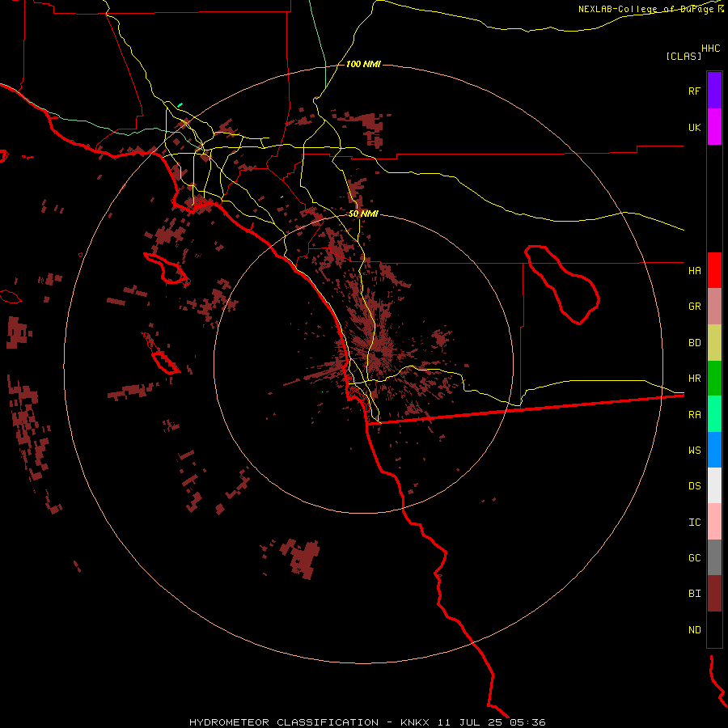Click the DS white legend swatch
Image resolution: width=728 pixels, height=728 pixels.
click(714, 485)
